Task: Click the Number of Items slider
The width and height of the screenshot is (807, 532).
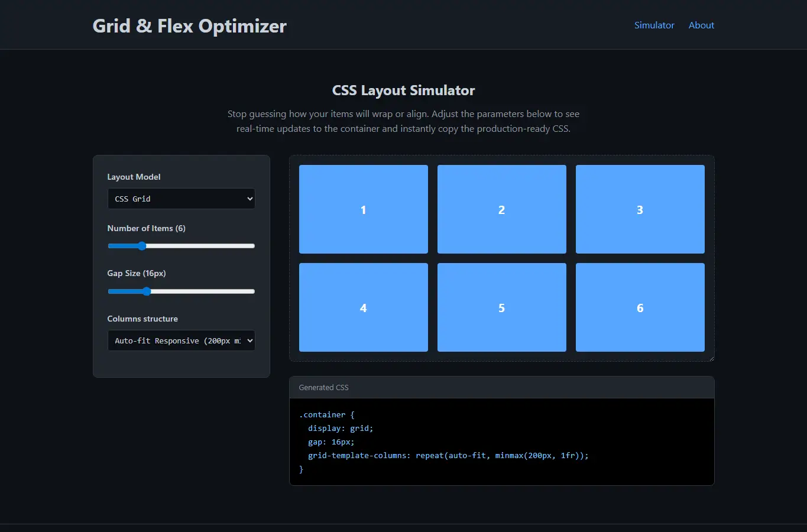Action: click(182, 246)
